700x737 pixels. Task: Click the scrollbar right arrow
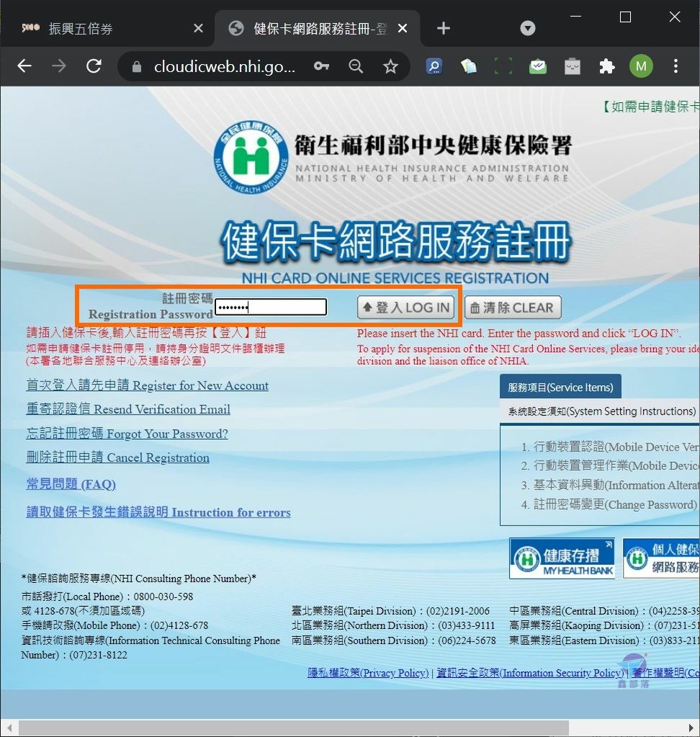pyautogui.click(x=691, y=728)
